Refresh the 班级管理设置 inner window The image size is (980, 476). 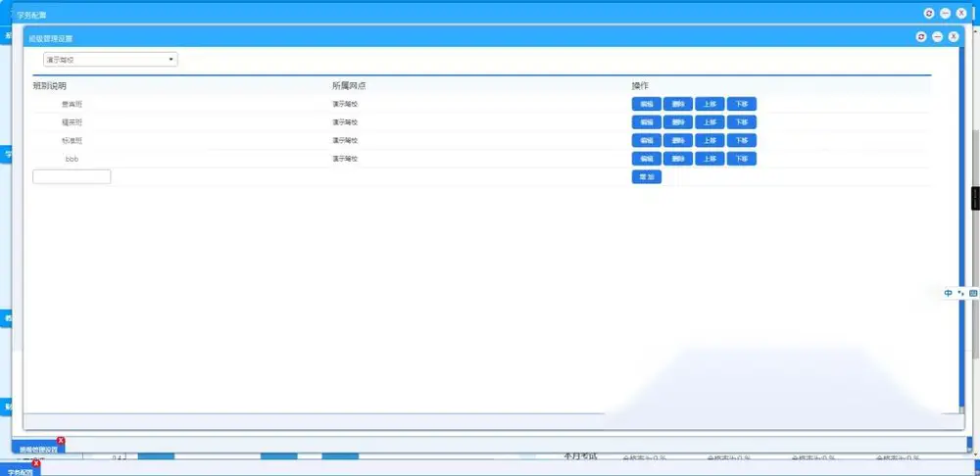coord(920,37)
